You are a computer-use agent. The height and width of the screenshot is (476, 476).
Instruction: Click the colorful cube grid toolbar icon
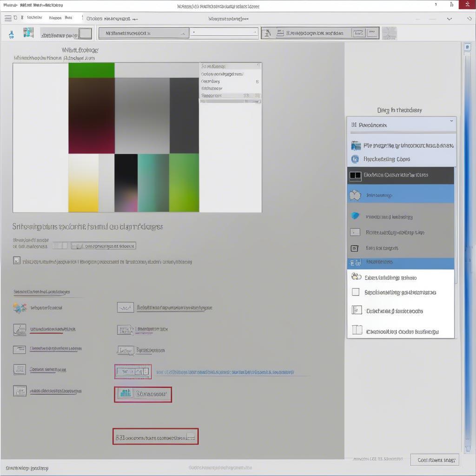click(x=28, y=33)
